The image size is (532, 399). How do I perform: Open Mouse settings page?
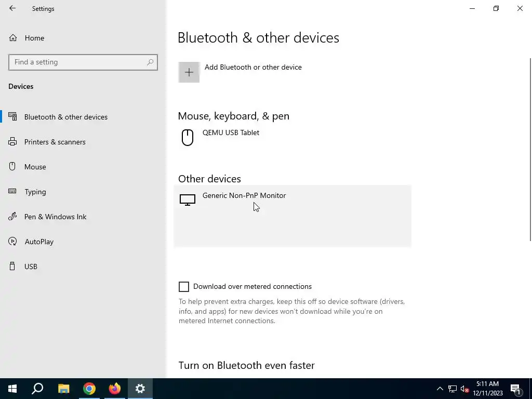click(83, 167)
